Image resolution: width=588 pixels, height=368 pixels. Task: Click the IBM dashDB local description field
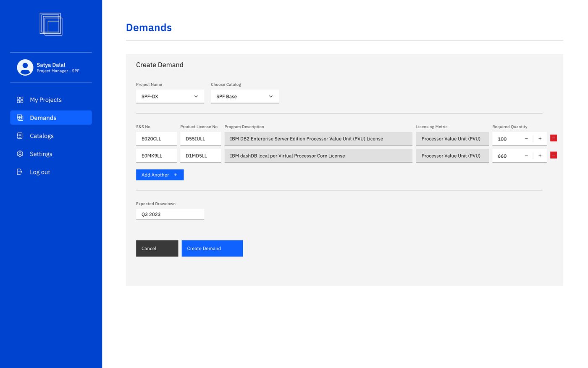point(318,156)
